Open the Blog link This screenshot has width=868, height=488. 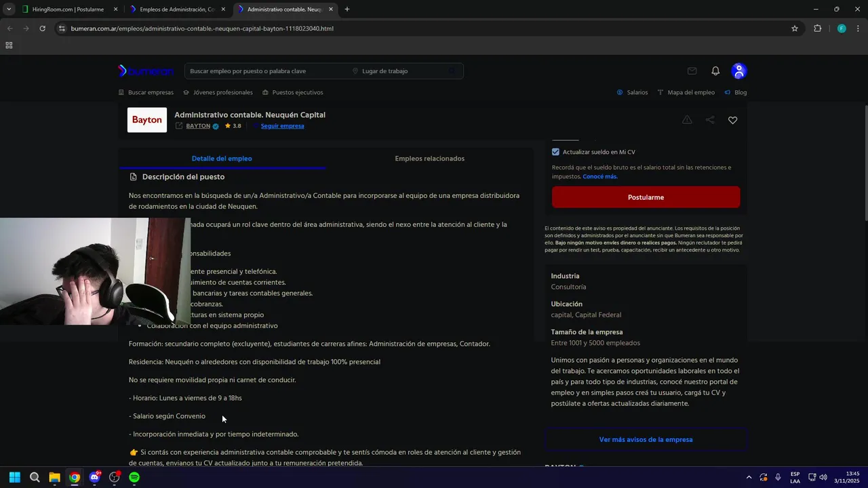(736, 92)
